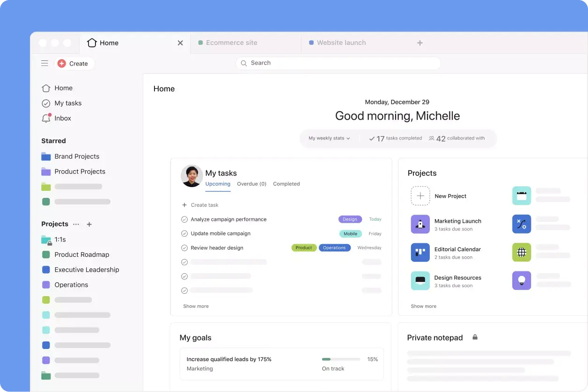Mark Analyze campaign performance task complete

point(184,219)
